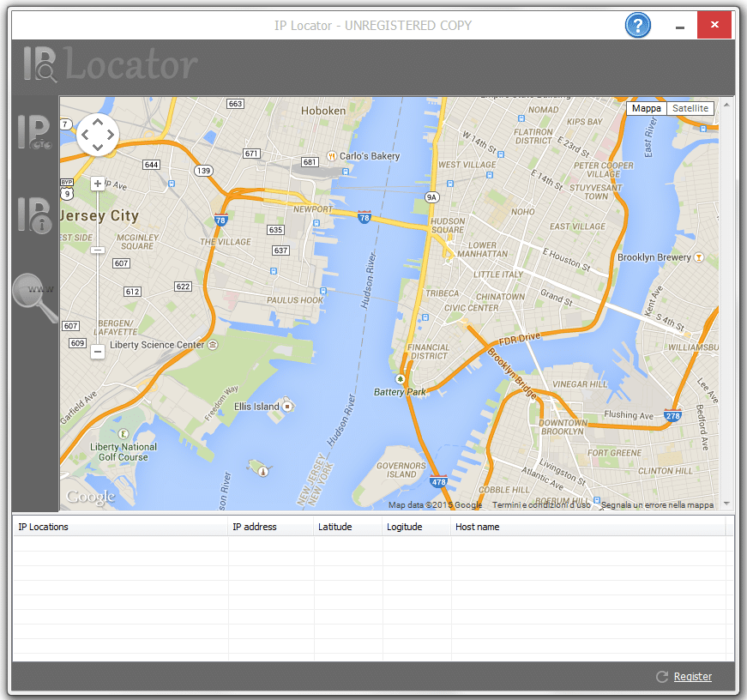The image size is (747, 700).
Task: Close the IP Locator window
Action: coord(714,25)
